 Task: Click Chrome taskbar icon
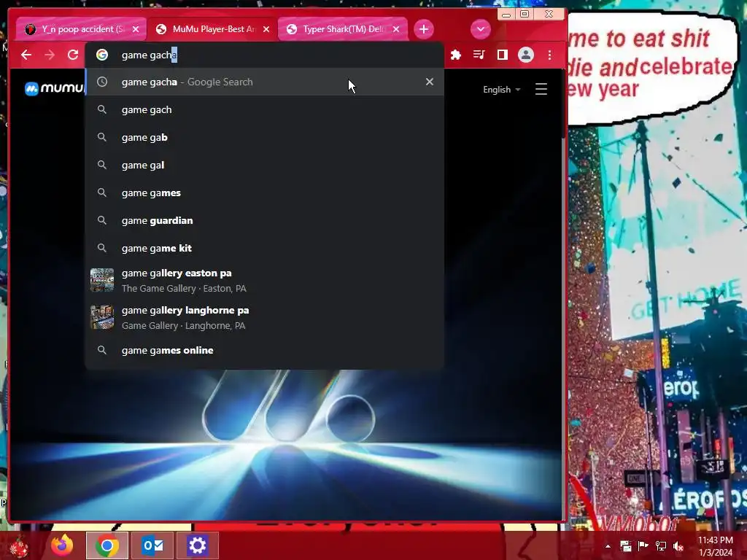(x=107, y=545)
